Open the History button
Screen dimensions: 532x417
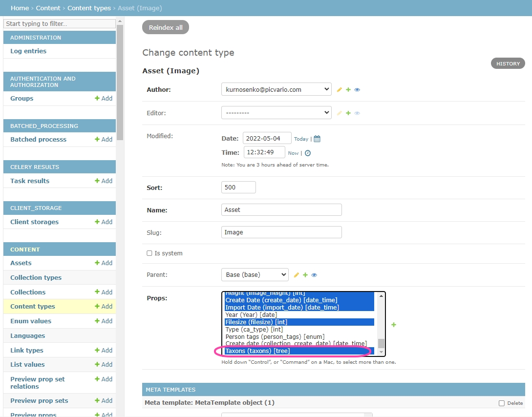point(508,63)
